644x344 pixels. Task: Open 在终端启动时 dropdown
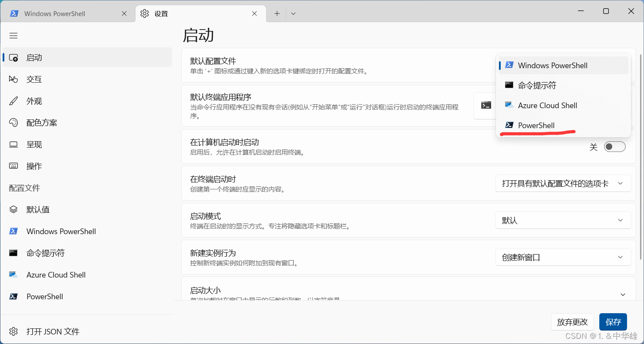click(563, 183)
